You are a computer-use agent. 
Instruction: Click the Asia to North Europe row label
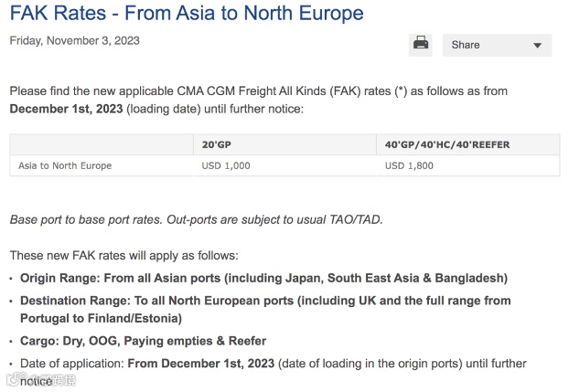[x=65, y=165]
